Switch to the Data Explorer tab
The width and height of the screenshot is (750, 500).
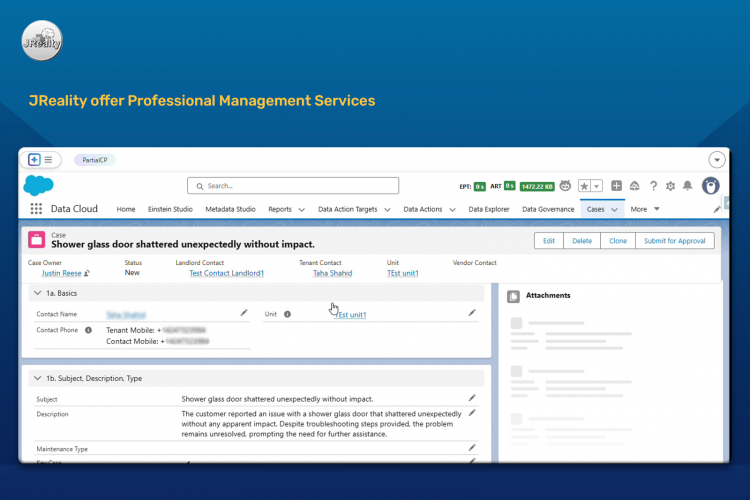[489, 209]
